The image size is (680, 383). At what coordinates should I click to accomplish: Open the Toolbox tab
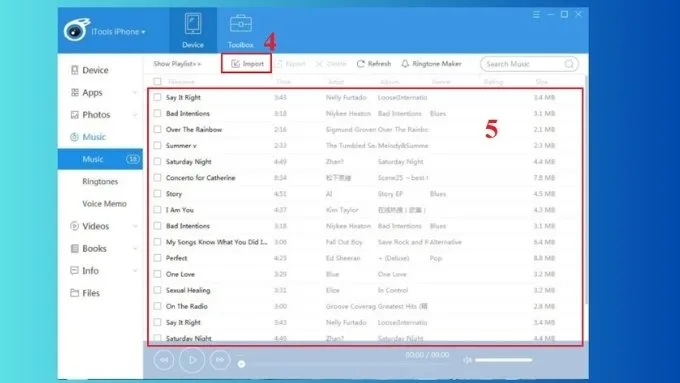point(241,30)
